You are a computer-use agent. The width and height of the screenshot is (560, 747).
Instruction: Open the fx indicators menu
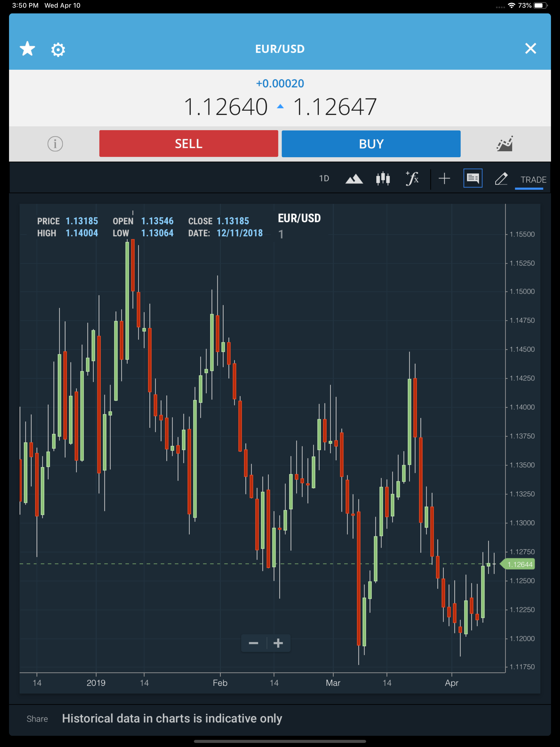click(412, 178)
